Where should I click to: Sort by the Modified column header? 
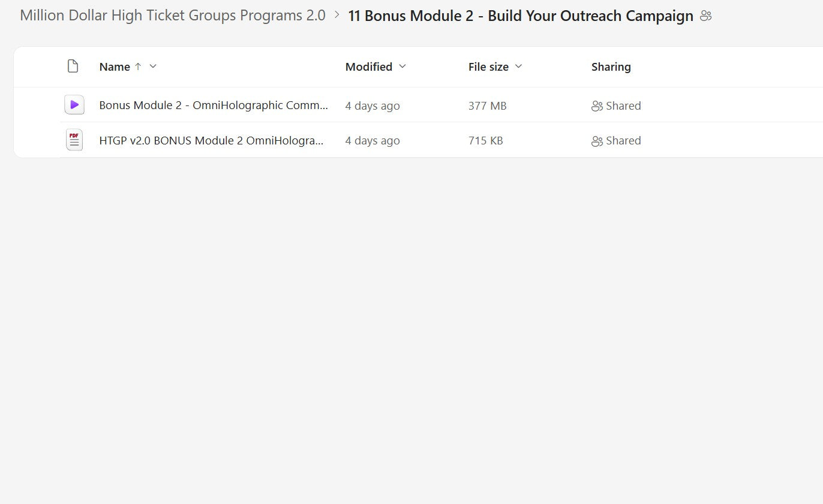pyautogui.click(x=368, y=67)
